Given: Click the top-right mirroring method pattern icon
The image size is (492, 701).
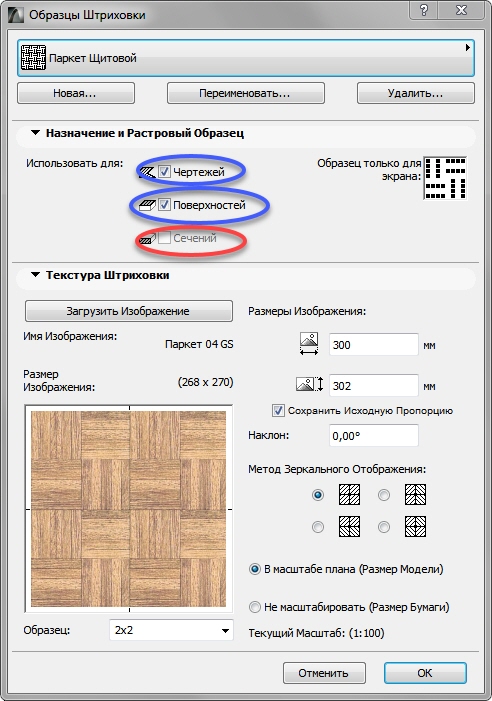Looking at the screenshot, I should click(x=415, y=494).
